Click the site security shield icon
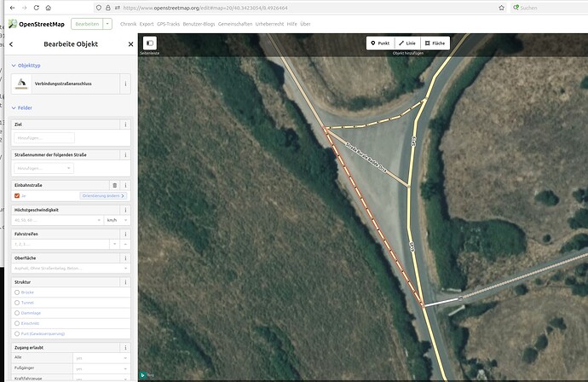The width and height of the screenshot is (588, 382). coord(99,8)
